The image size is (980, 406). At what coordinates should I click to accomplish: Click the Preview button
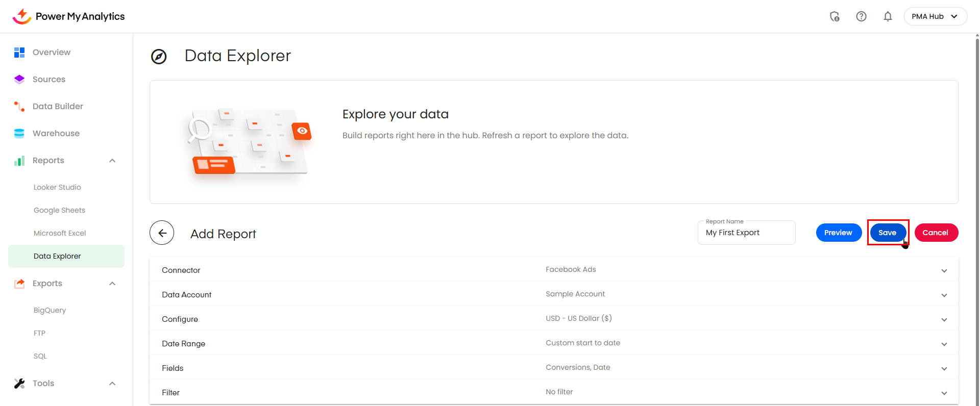pos(838,233)
